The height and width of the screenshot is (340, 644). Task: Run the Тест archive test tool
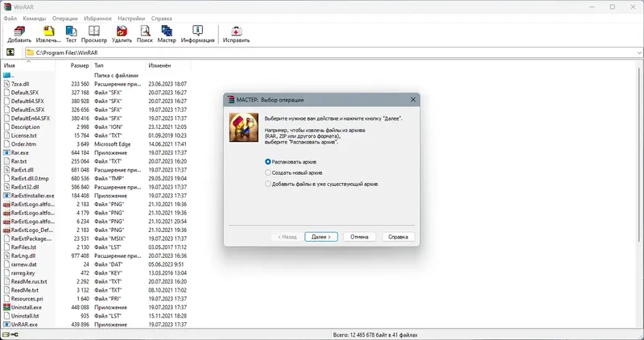click(71, 34)
